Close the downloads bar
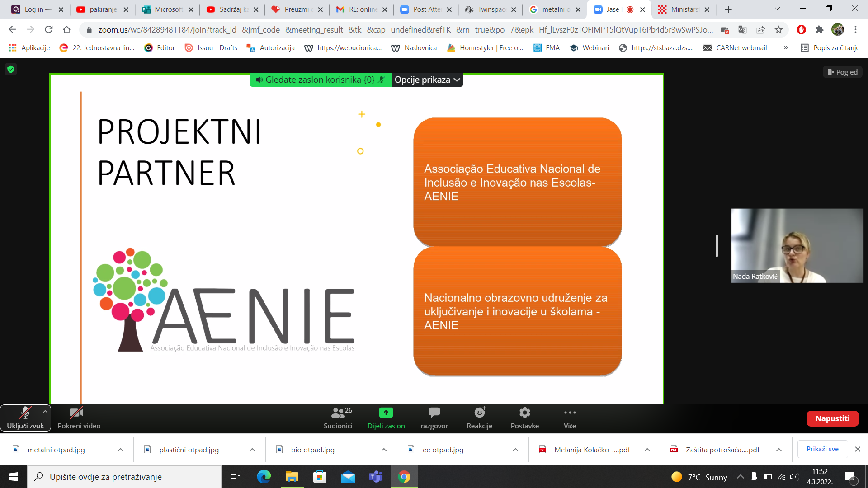 pyautogui.click(x=858, y=449)
